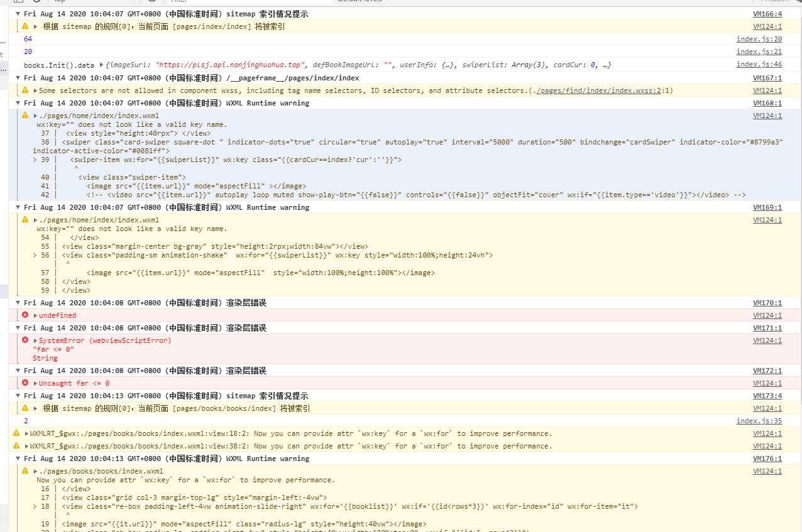
Task: Click warning icon beside pages/index/index sitemap message
Action: pyautogui.click(x=25, y=26)
